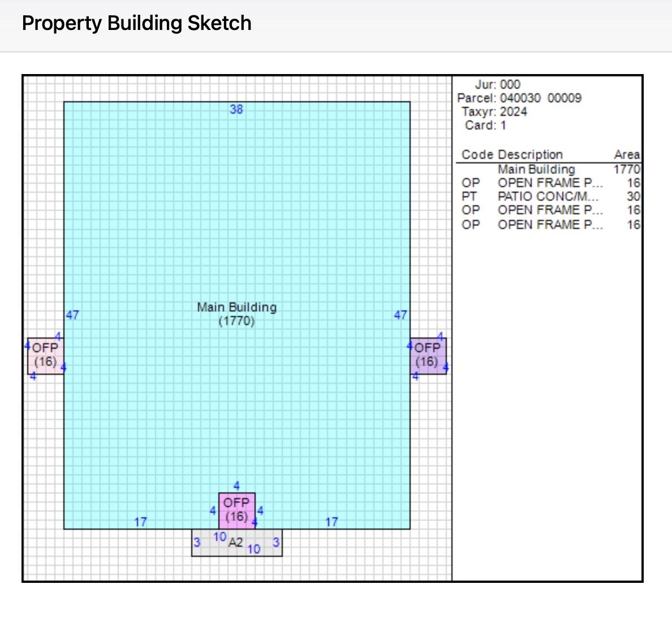672x623 pixels.
Task: Select the left-side OFP (16) porch
Action: point(45,356)
